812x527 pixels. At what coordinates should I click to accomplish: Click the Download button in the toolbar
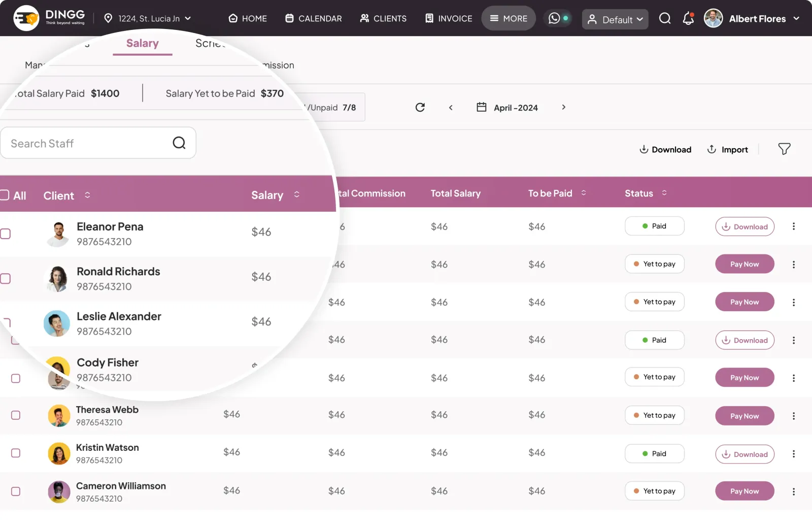(665, 149)
